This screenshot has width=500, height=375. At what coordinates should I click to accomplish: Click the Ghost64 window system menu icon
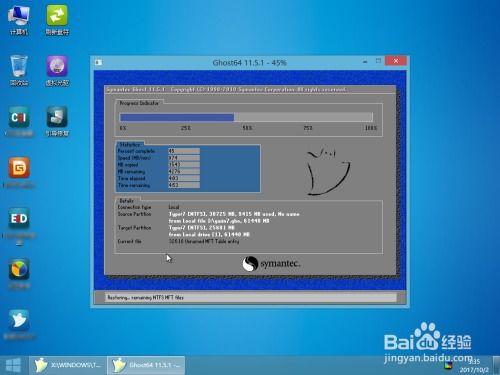[99, 62]
